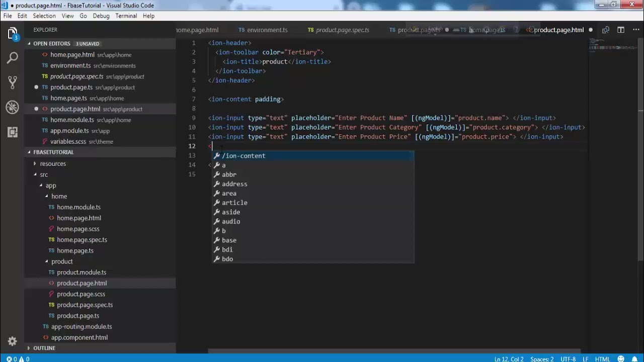Click the HTML icon beside home.page.html in file tree
This screenshot has height=362, width=644.
(x=51, y=218)
